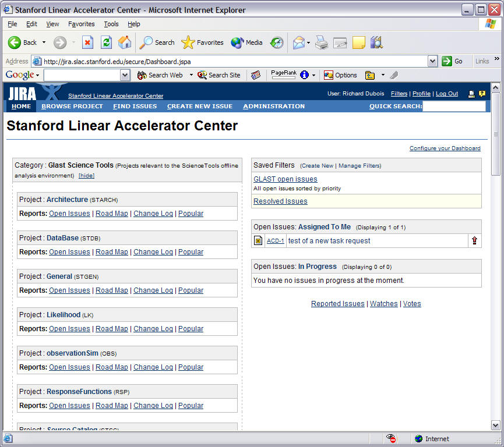The image size is (504, 447).
Task: Click the Forward arrow icon
Action: (60, 42)
